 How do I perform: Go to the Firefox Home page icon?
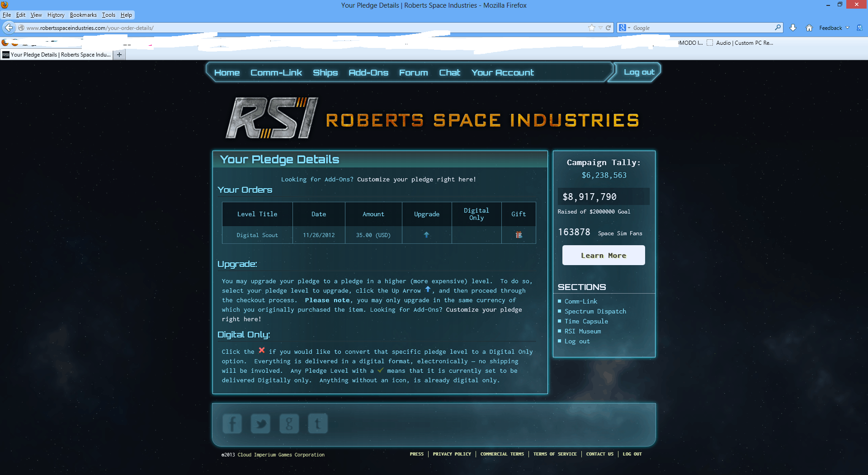point(809,28)
